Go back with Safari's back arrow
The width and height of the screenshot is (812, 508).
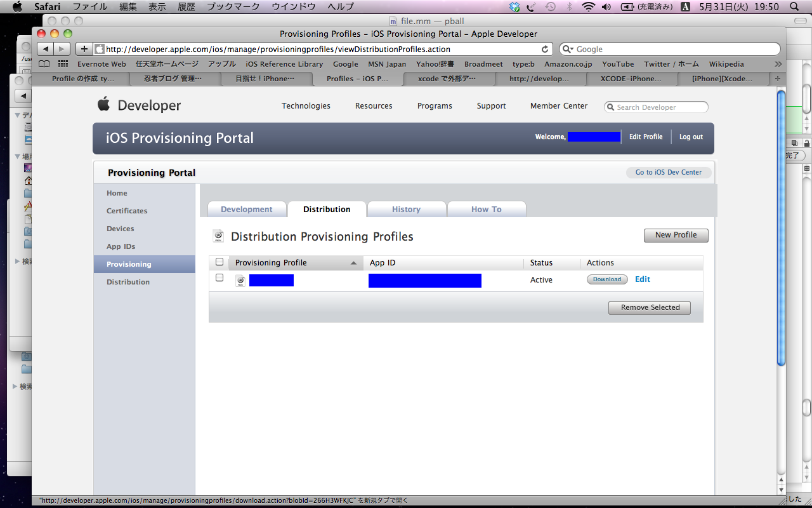coord(45,49)
